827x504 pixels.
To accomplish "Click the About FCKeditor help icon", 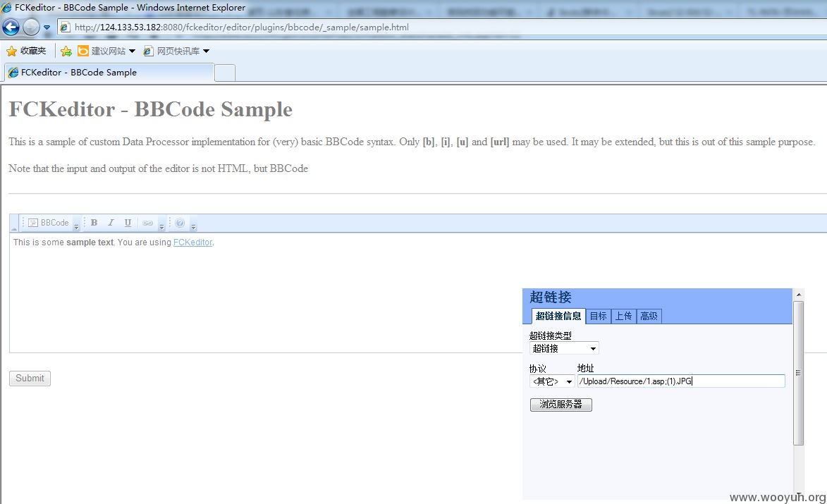I will 180,223.
